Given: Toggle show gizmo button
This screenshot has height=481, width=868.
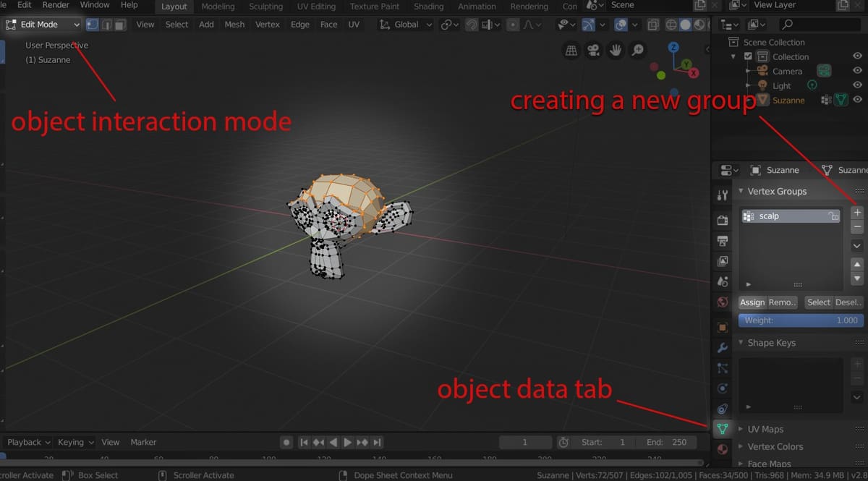Looking at the screenshot, I should tap(588, 24).
